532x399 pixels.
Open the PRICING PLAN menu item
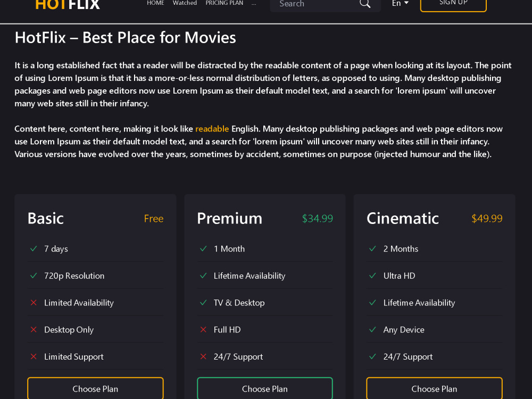click(225, 3)
